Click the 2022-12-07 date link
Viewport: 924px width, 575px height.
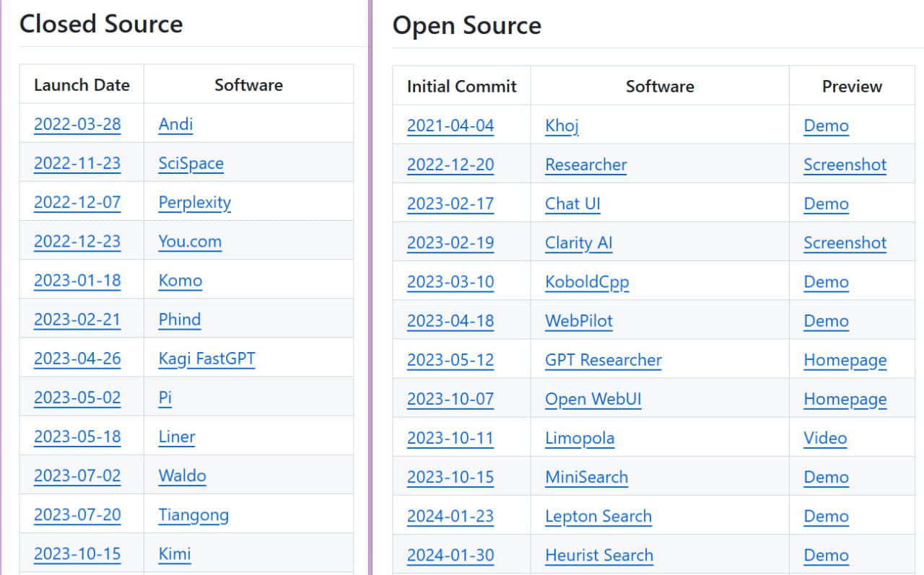[x=77, y=202]
